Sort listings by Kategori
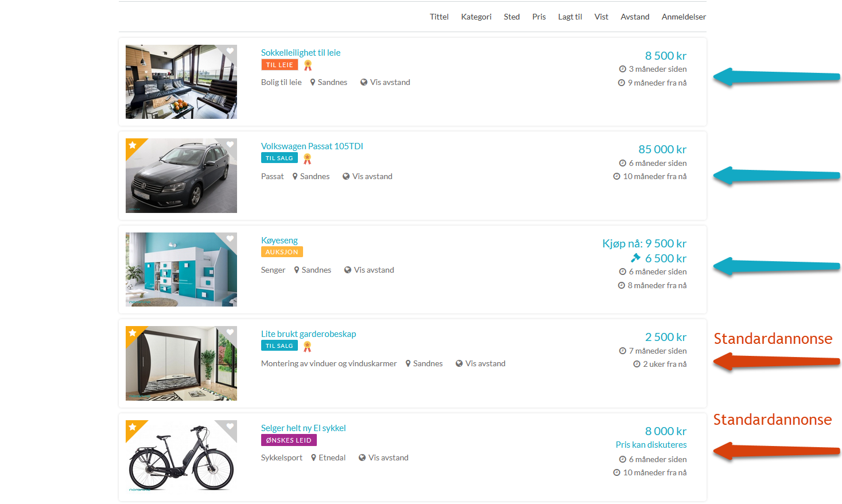Viewport: 842px width, 504px height. point(476,17)
